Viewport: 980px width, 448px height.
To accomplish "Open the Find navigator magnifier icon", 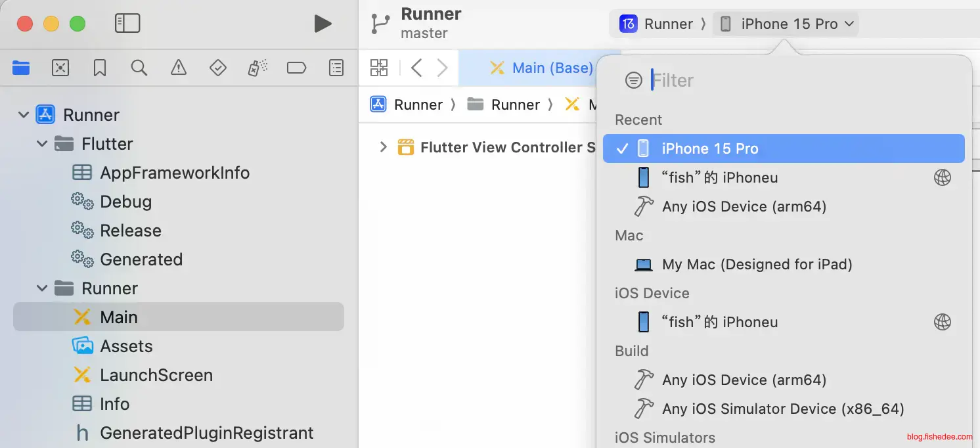I will pos(139,68).
